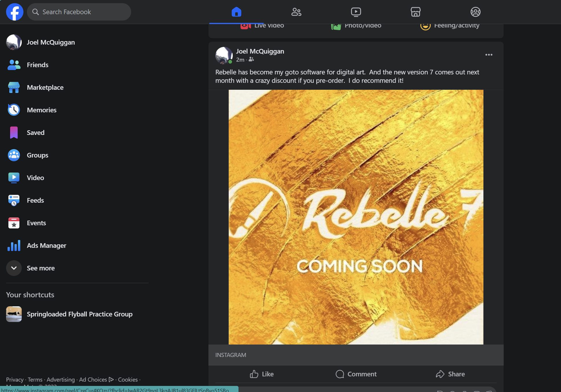Click the post author avatar
This screenshot has height=392, width=561.
coord(224,55)
